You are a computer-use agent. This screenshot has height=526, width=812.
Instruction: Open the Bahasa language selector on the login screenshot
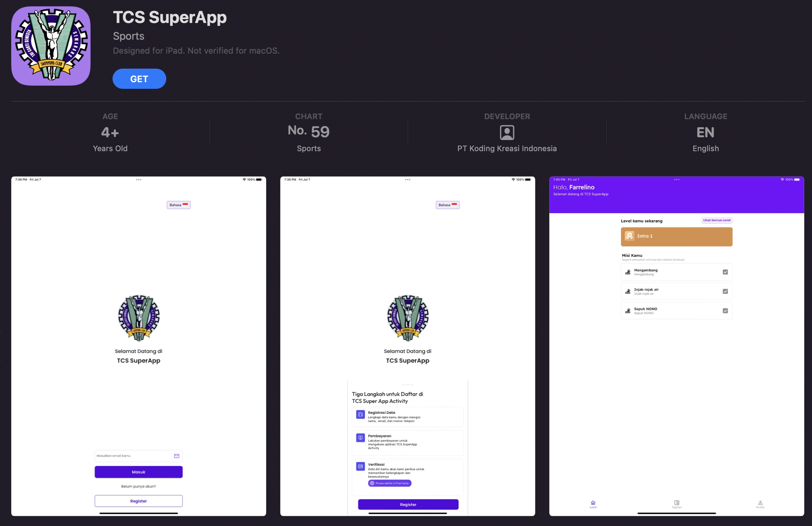179,205
